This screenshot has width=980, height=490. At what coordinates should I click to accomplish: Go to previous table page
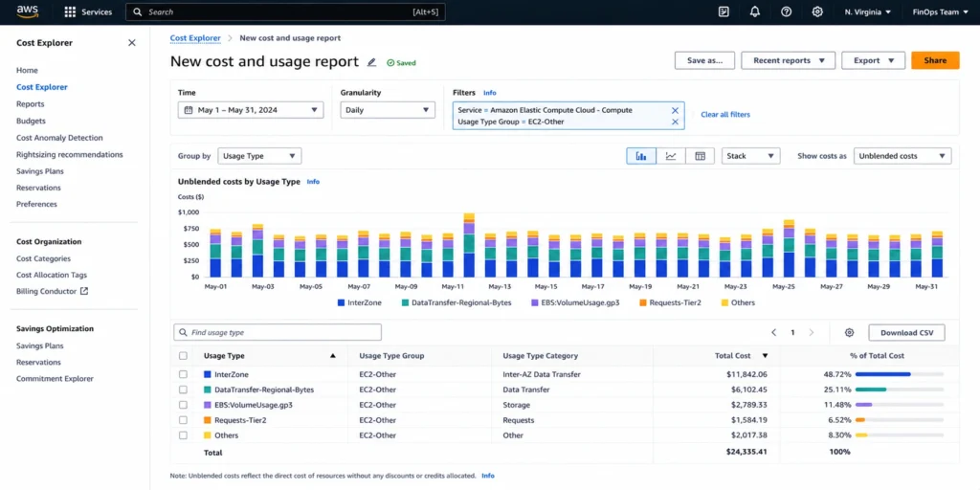tap(773, 332)
